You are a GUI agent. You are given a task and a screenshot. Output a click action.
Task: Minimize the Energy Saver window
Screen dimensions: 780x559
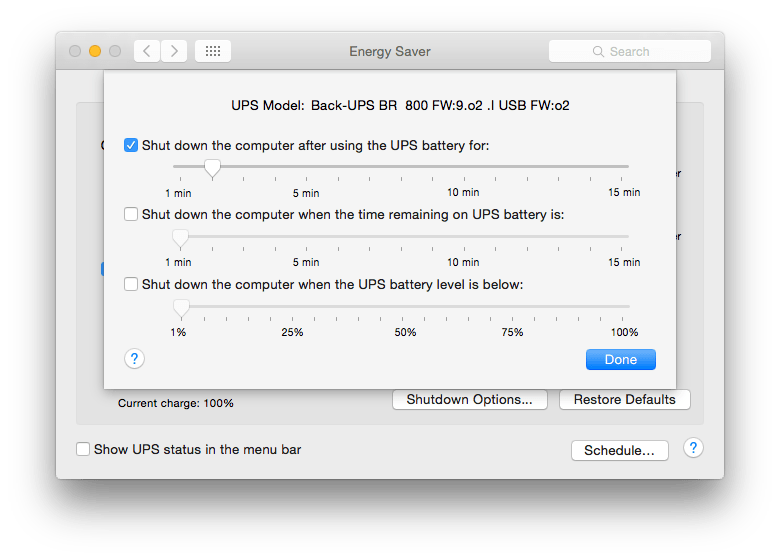95,51
